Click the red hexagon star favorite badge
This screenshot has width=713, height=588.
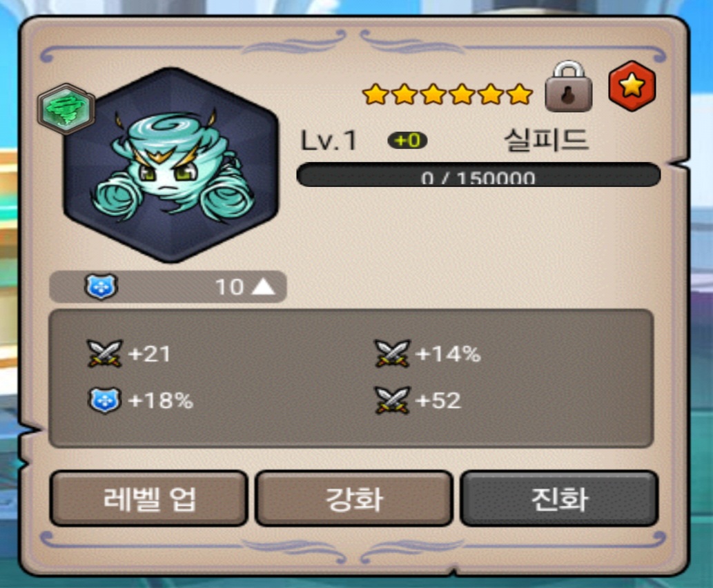pos(632,86)
